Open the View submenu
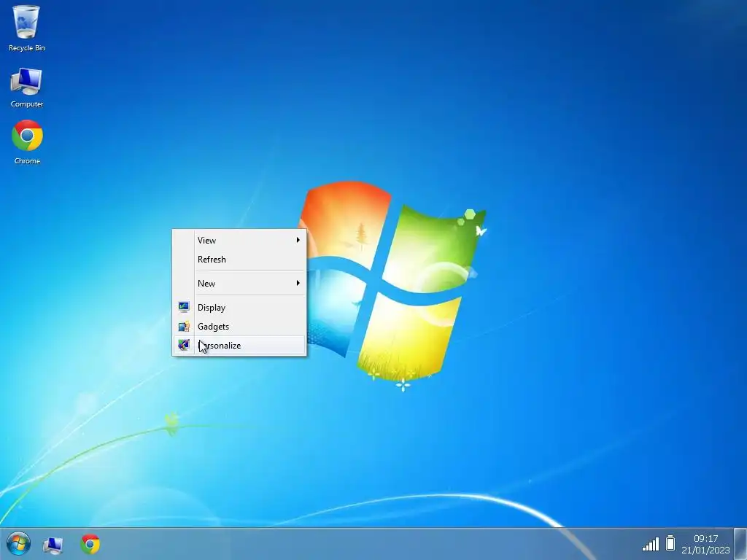 pos(239,241)
